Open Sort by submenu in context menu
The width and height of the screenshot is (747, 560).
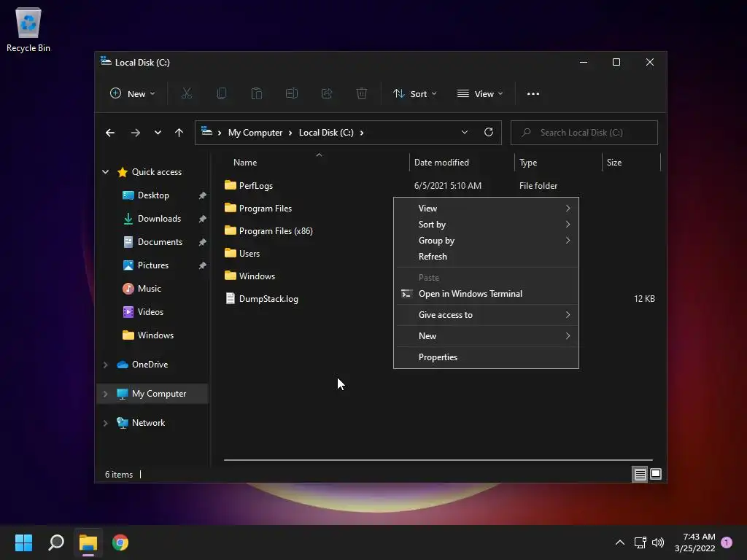[x=486, y=225]
